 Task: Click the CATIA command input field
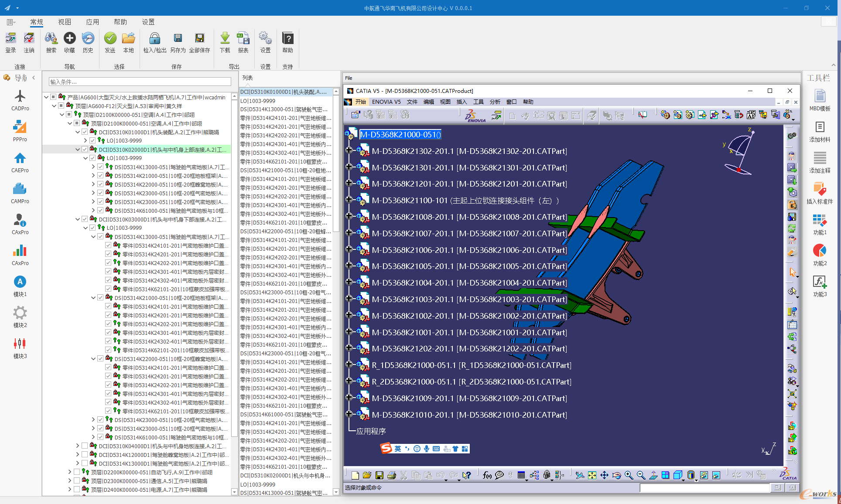pyautogui.click(x=704, y=488)
